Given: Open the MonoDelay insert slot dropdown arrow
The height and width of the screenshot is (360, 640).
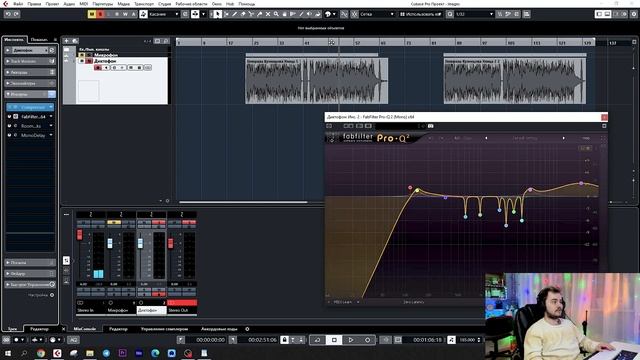Looking at the screenshot, I should 51,135.
